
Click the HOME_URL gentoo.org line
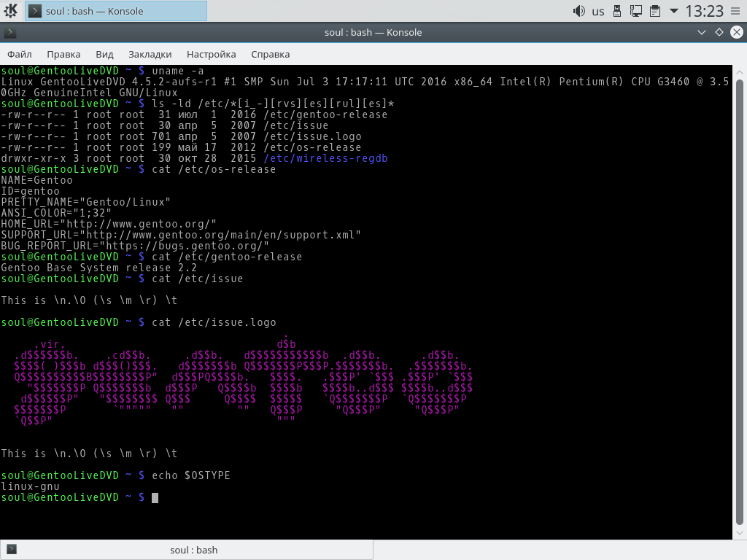pyautogui.click(x=109, y=225)
